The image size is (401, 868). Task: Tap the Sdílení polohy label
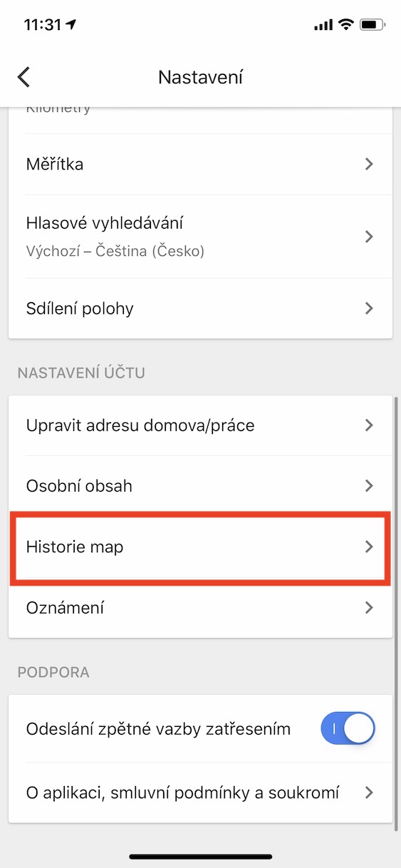(x=80, y=309)
